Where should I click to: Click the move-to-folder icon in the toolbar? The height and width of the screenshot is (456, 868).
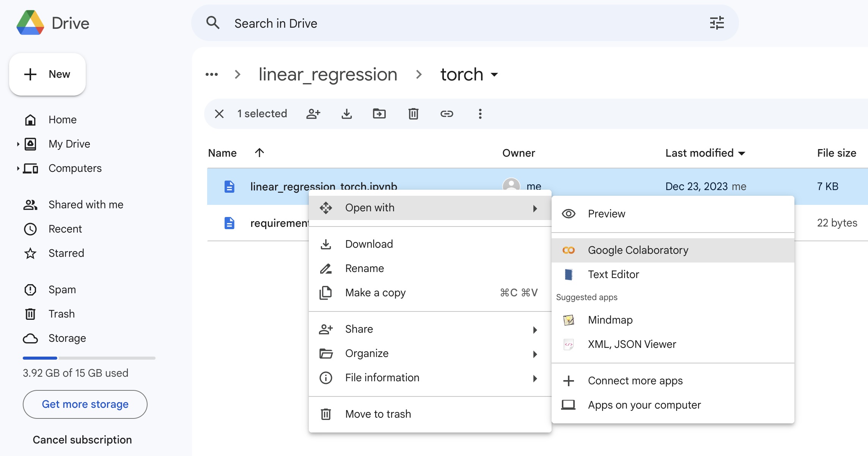click(x=379, y=114)
